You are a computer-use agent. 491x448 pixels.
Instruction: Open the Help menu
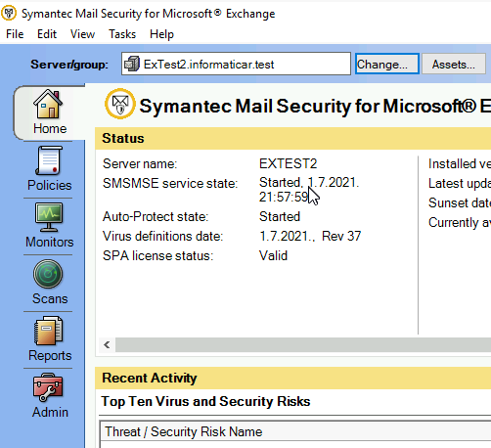click(x=161, y=34)
